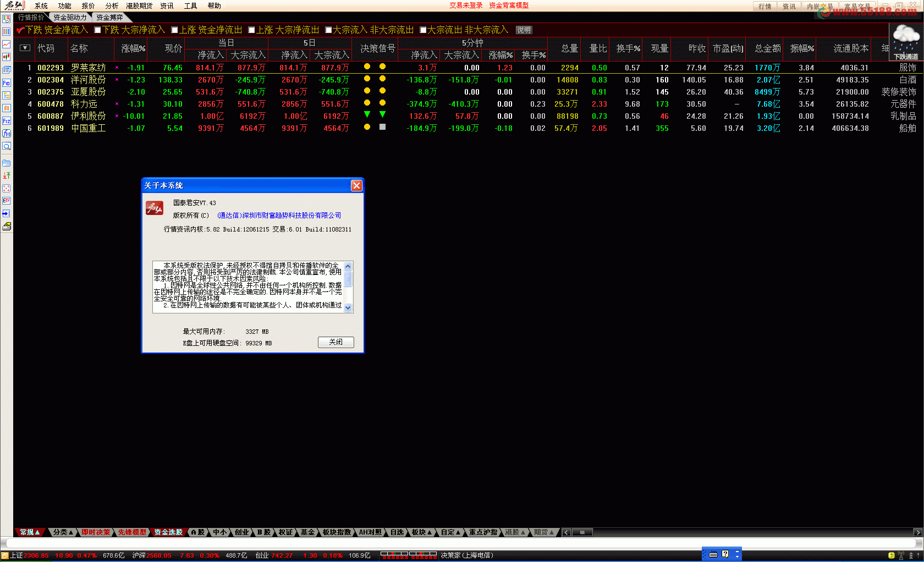Viewport: 924px width, 562px height.
Task: Enable 大宗流出 非大宗流入 checkbox
Action: click(x=423, y=30)
